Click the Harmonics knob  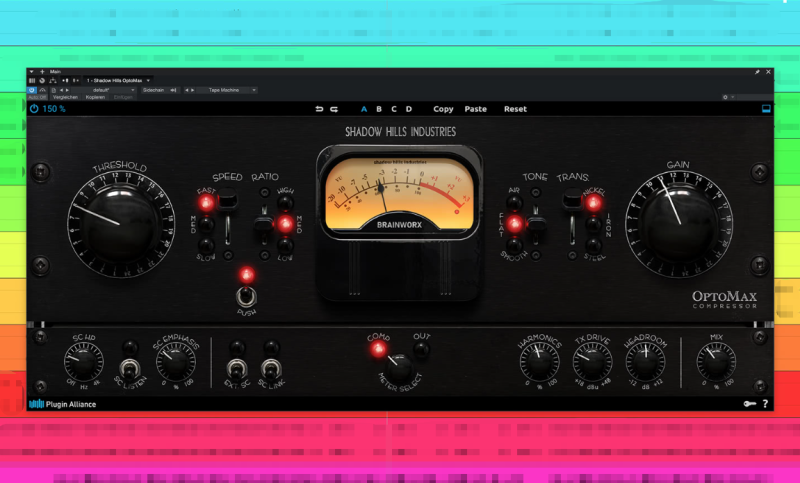tap(539, 362)
